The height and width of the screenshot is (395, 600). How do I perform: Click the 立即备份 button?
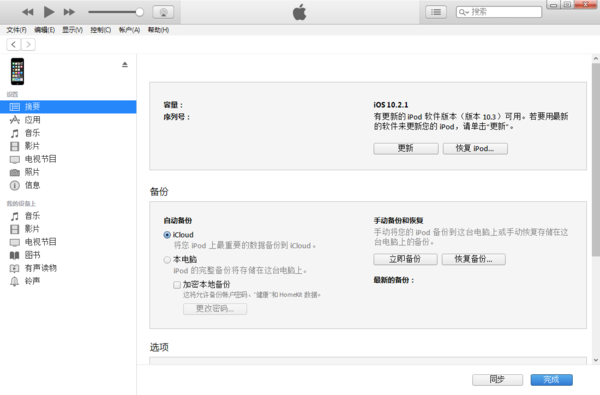[x=405, y=259]
